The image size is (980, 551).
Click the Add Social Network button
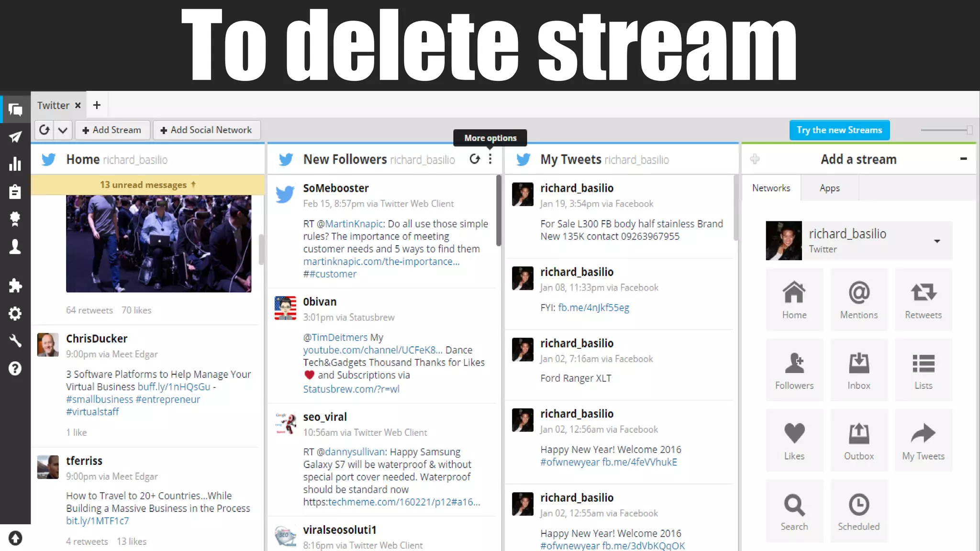206,130
